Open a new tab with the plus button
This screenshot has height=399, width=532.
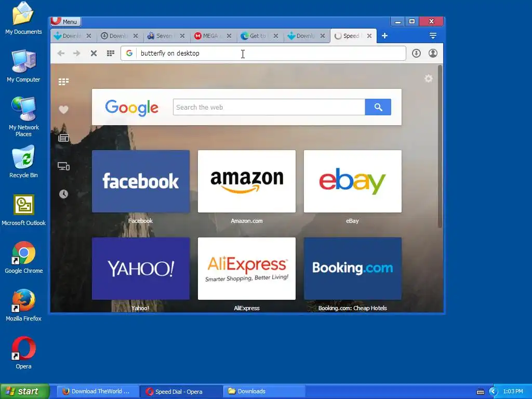tap(384, 36)
